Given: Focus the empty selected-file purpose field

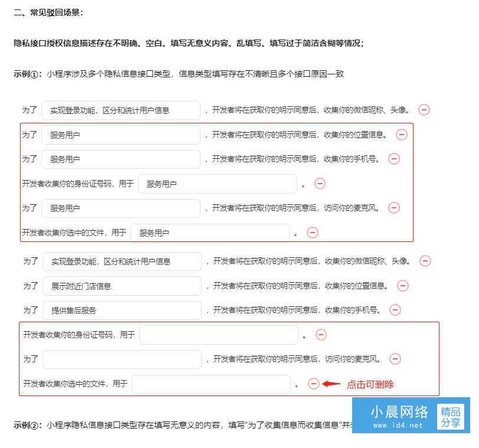Looking at the screenshot, I should (211, 384).
